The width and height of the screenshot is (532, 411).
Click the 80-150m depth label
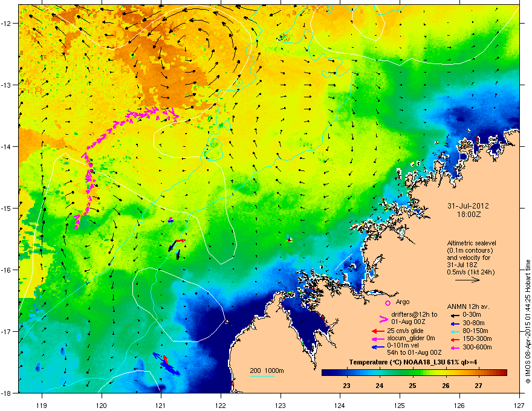[475, 331]
